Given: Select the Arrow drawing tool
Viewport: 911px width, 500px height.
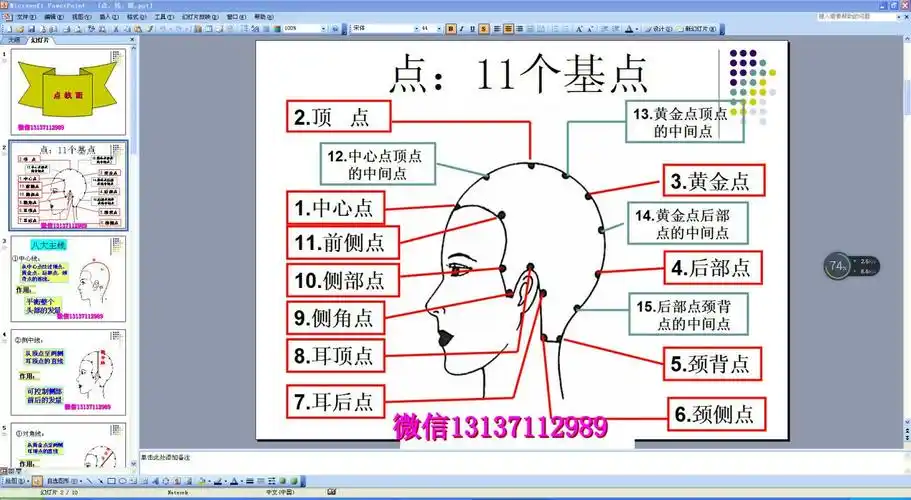Looking at the screenshot, I should [x=101, y=481].
